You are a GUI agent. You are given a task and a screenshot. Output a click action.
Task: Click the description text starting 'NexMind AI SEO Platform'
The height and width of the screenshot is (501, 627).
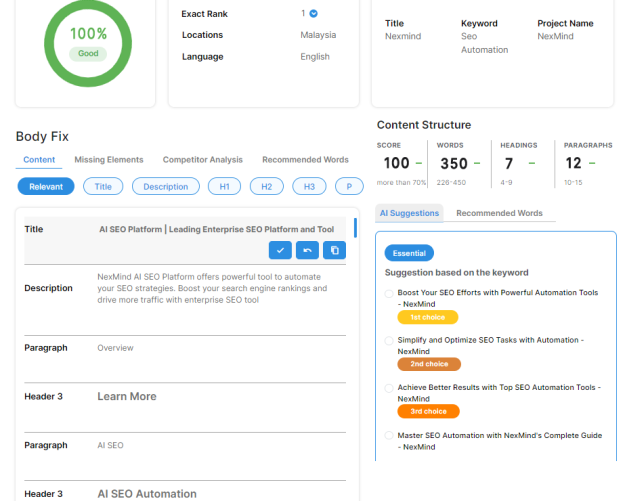212,288
